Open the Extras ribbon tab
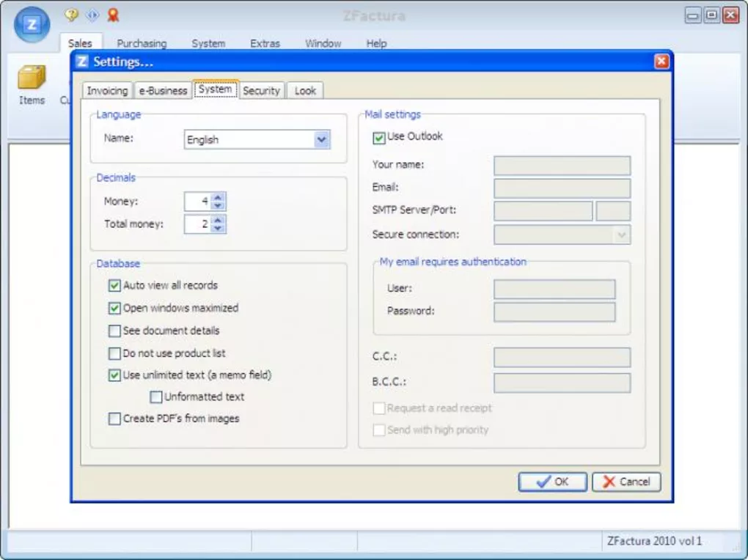The height and width of the screenshot is (560, 748). [x=265, y=43]
